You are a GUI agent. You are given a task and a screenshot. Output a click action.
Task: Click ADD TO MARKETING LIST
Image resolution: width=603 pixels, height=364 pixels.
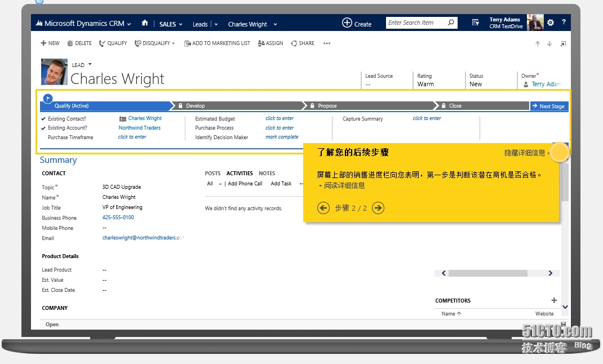click(x=217, y=43)
